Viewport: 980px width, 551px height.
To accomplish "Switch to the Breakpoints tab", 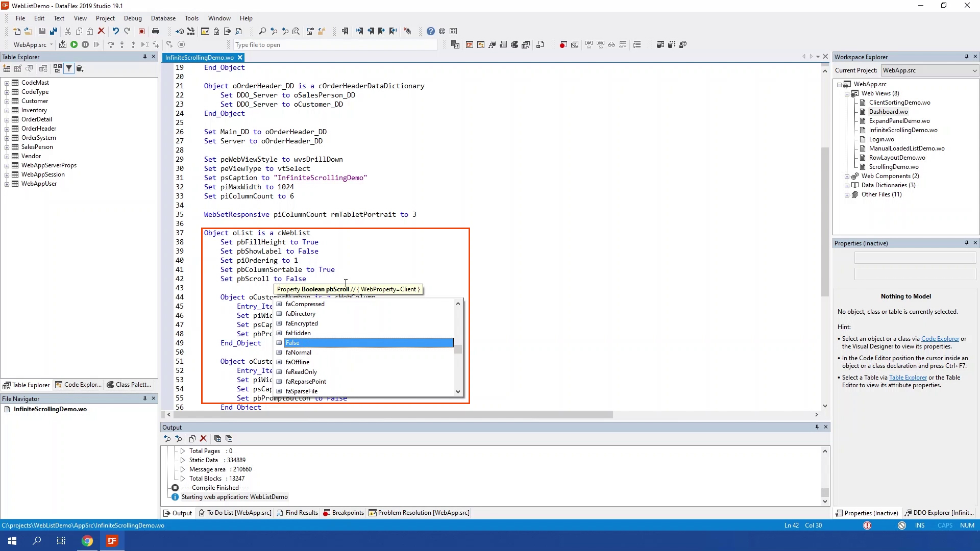I will tap(344, 513).
